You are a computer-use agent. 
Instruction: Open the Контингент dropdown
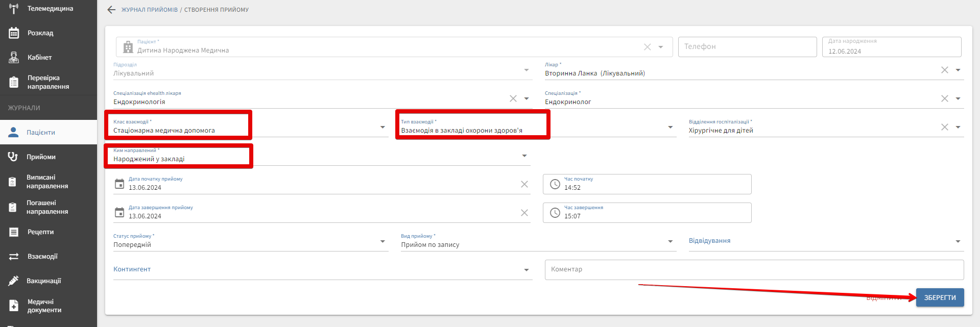coord(527,270)
